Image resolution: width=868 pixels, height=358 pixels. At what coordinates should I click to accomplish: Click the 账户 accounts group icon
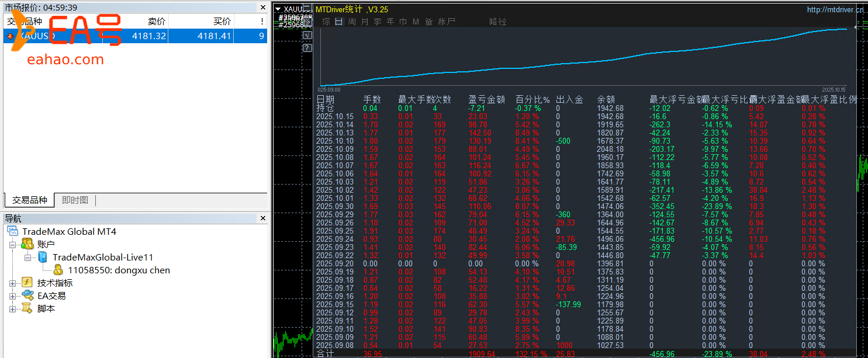(x=27, y=244)
